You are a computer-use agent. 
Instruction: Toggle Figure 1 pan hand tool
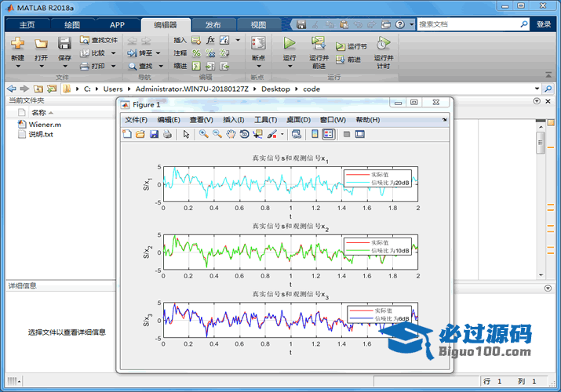point(231,134)
